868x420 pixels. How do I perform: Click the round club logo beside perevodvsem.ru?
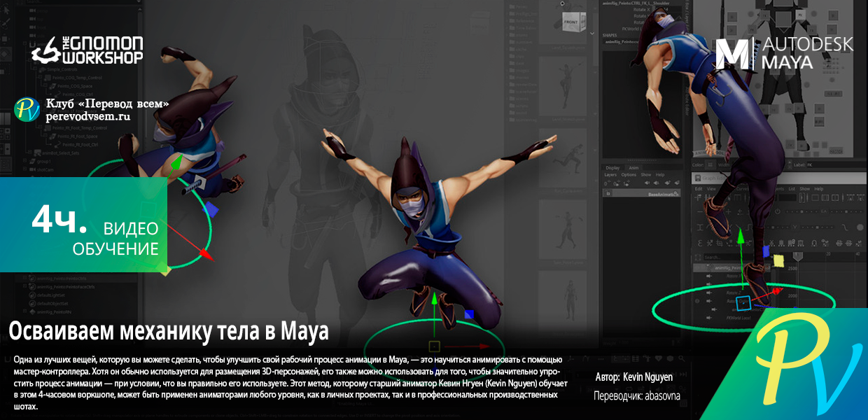pyautogui.click(x=27, y=110)
